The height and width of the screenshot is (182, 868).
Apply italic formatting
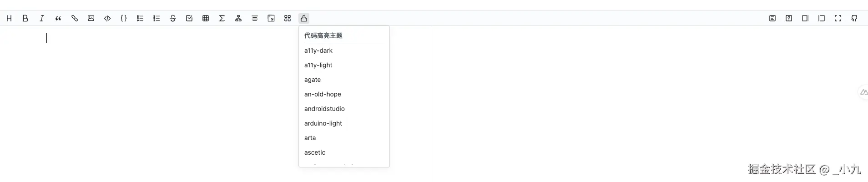(x=42, y=18)
